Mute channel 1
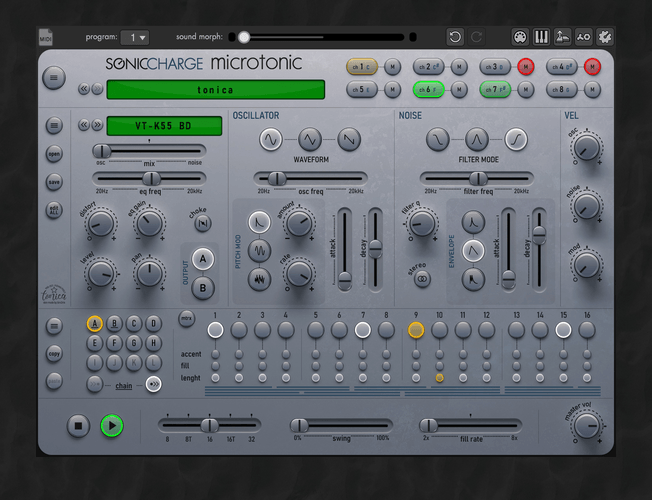The image size is (652, 500). (x=393, y=67)
